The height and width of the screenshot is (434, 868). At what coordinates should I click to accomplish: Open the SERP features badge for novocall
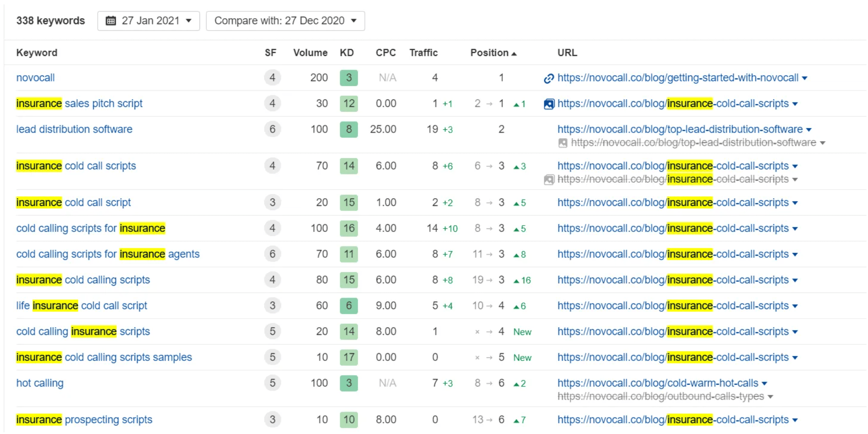(x=272, y=78)
